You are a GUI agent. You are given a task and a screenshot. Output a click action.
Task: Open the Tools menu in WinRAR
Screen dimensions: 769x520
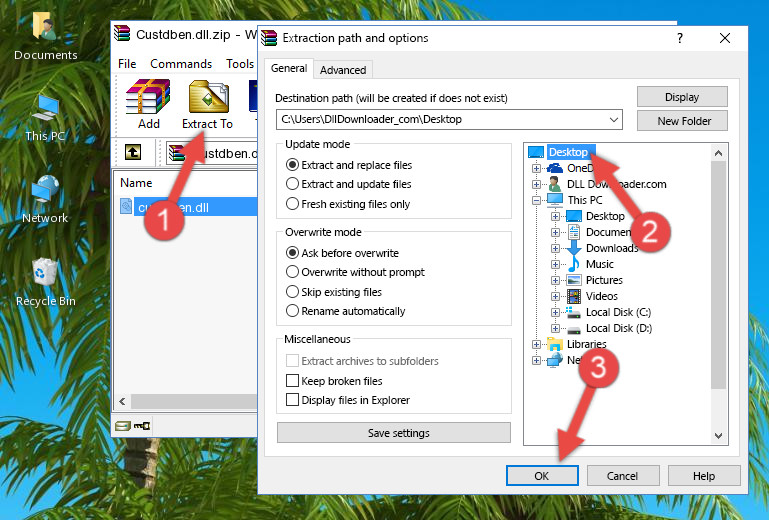coord(240,64)
